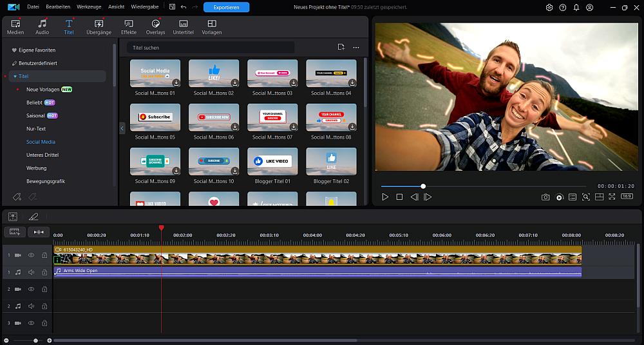Open the three-dot library options menu

(x=356, y=48)
